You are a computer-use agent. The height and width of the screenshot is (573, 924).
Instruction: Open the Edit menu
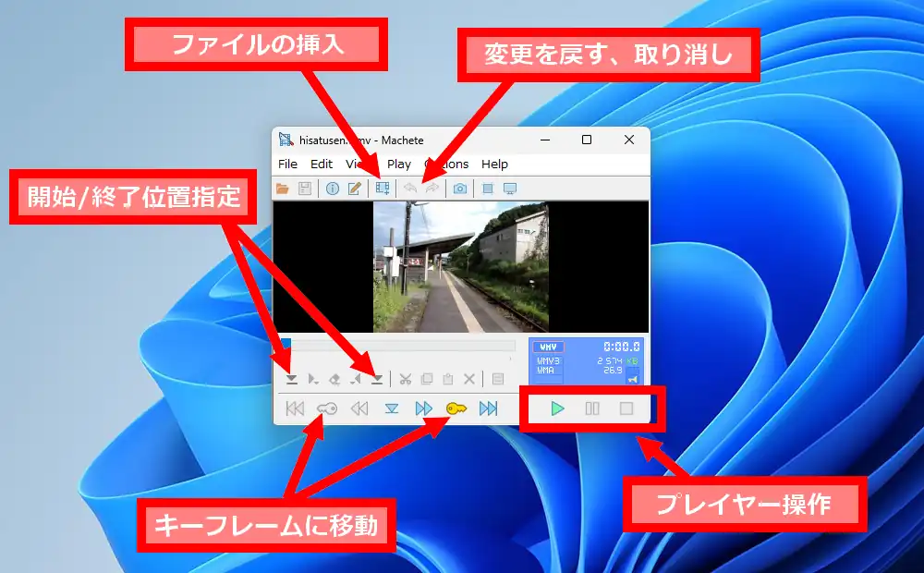click(322, 164)
